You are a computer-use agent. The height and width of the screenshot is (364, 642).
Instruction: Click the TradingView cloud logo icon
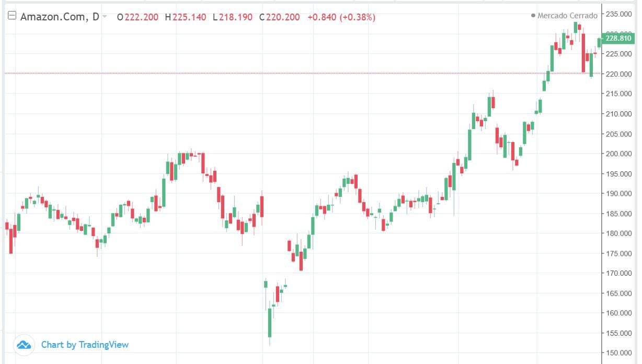coord(24,345)
